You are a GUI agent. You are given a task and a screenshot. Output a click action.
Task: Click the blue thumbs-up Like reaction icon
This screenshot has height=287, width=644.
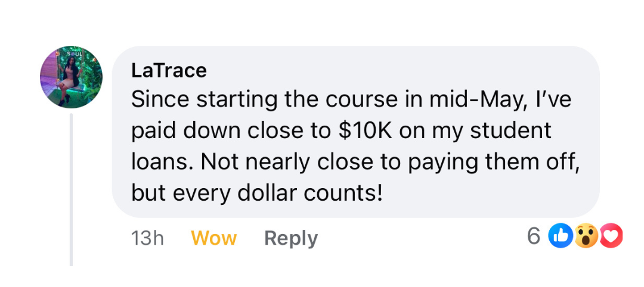click(x=560, y=236)
